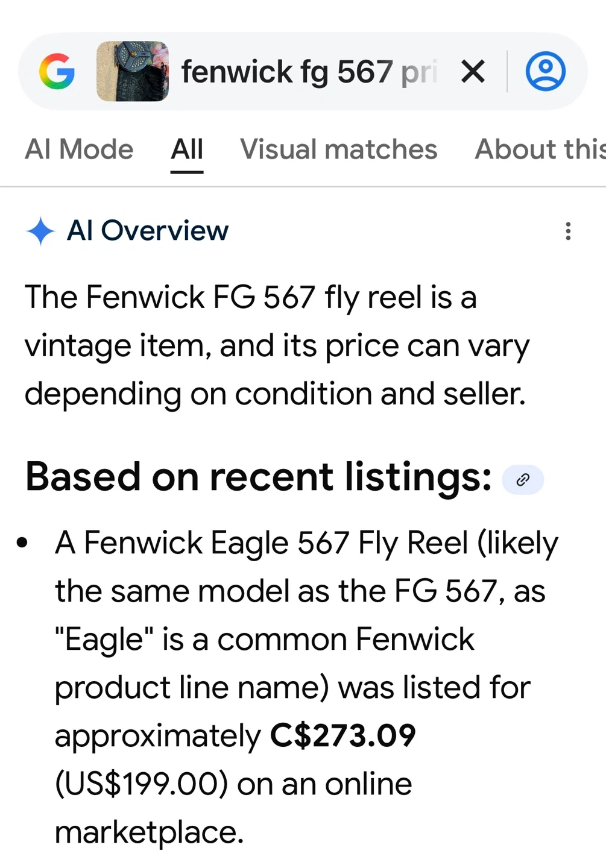Open the Visual matches tab
The height and width of the screenshot is (868, 606).
tap(338, 149)
